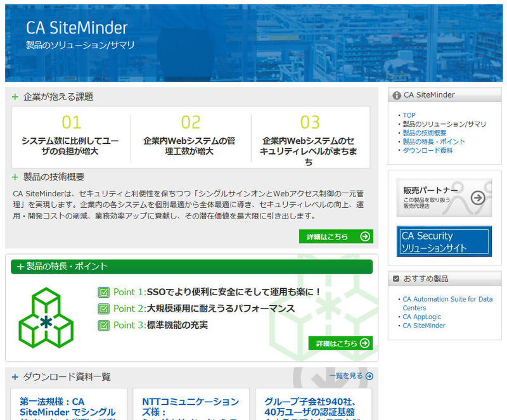The height and width of the screenshot is (420, 507).
Task: Click the checkbox next to Point 1
Action: coord(104,292)
